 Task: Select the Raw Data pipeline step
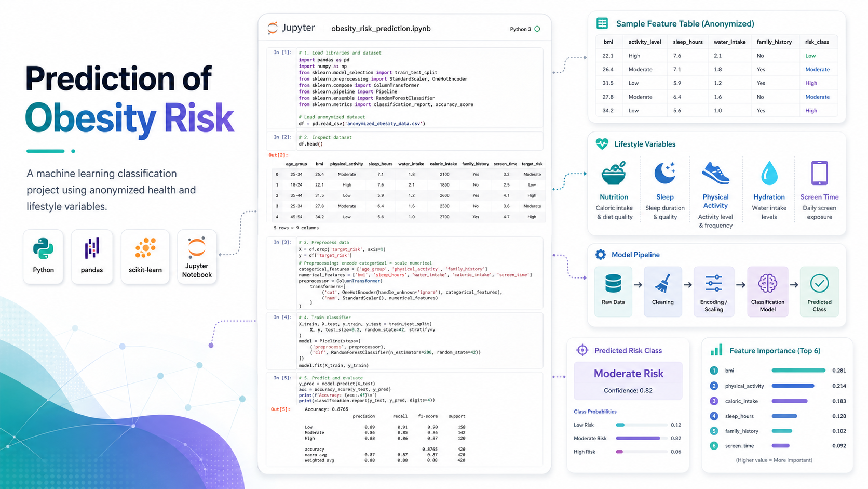coord(613,292)
